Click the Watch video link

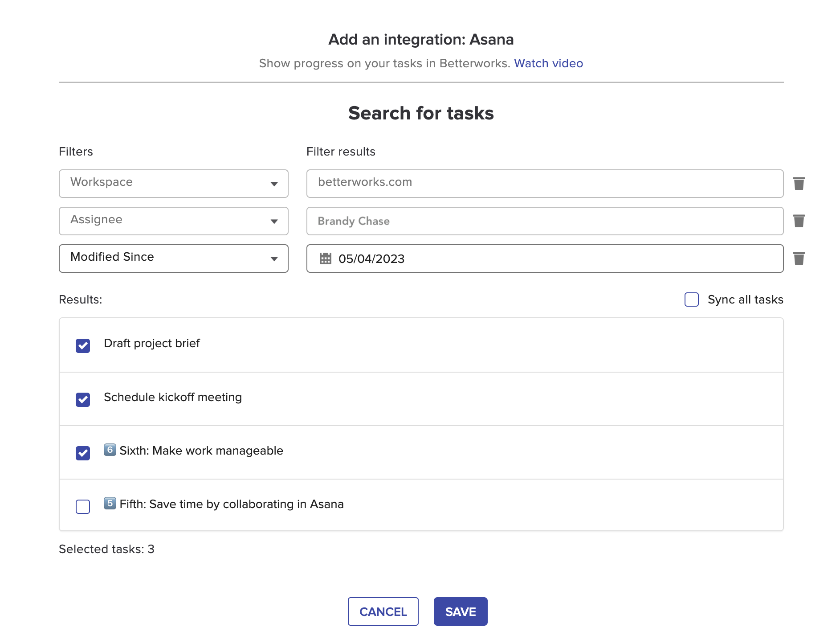pyautogui.click(x=548, y=63)
